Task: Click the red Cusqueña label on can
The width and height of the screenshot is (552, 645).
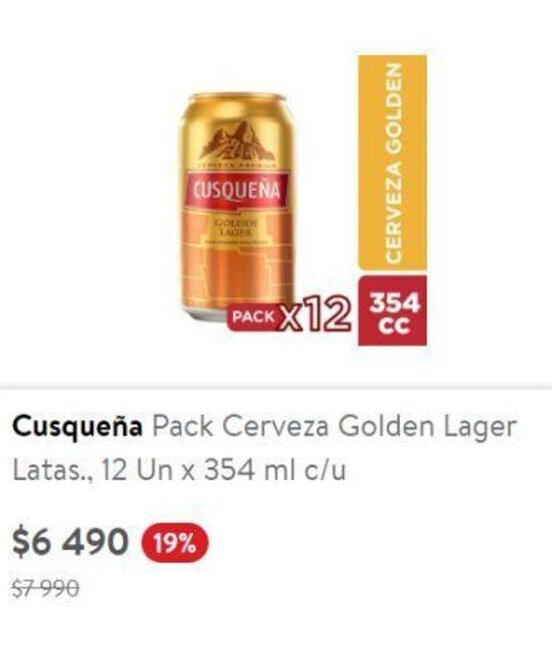Action: [x=237, y=191]
